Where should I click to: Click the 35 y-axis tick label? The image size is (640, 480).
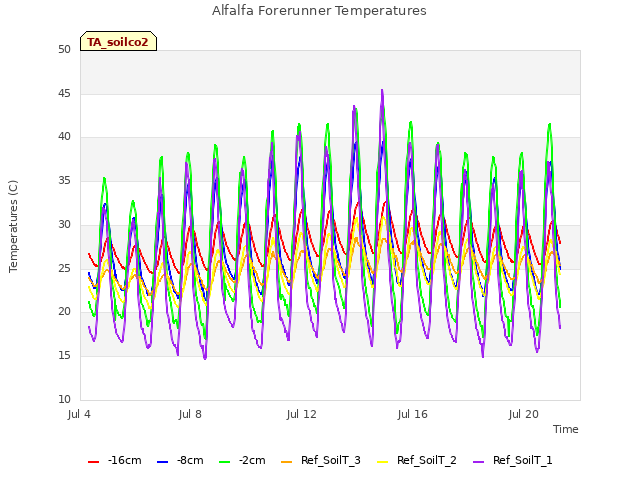pyautogui.click(x=64, y=180)
